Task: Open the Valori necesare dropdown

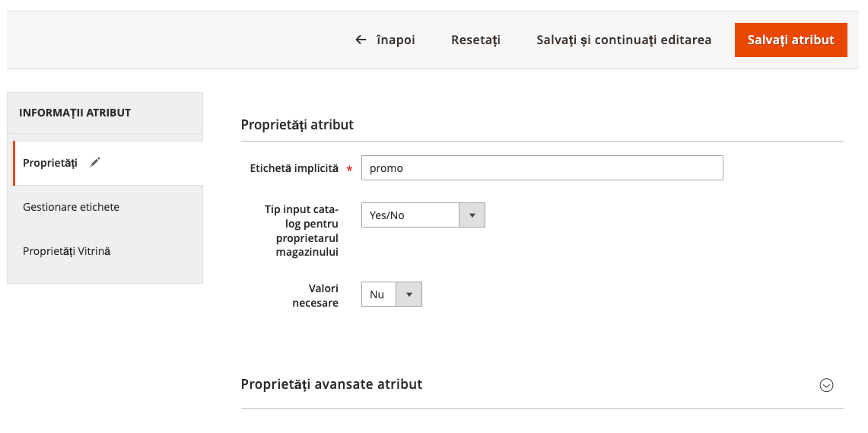Action: pos(391,294)
